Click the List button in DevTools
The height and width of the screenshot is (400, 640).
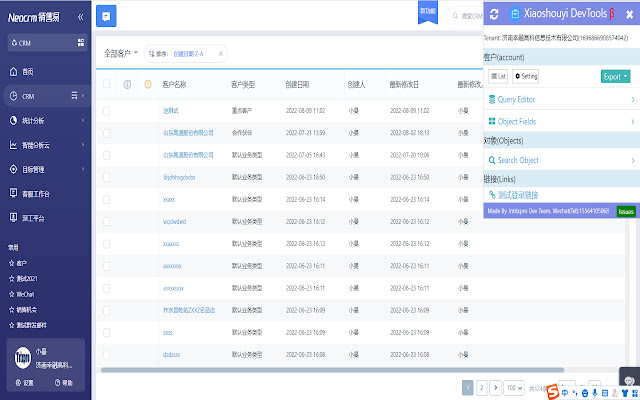[498, 76]
